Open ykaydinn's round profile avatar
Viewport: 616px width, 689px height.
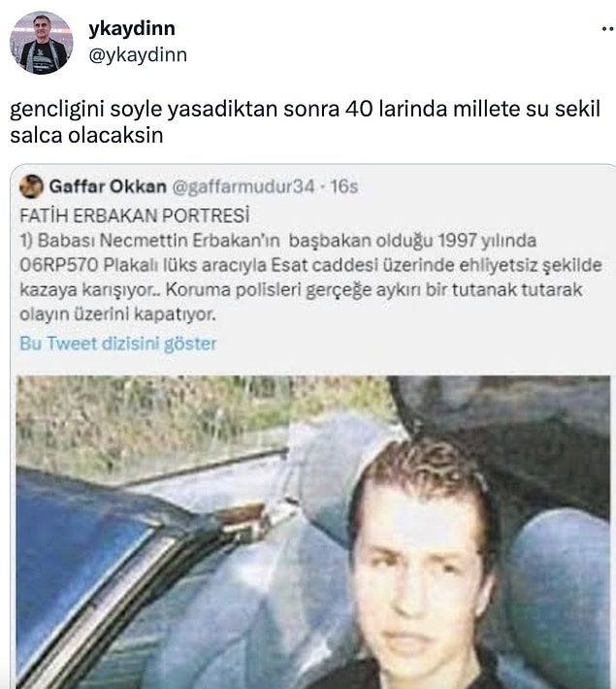[42, 43]
